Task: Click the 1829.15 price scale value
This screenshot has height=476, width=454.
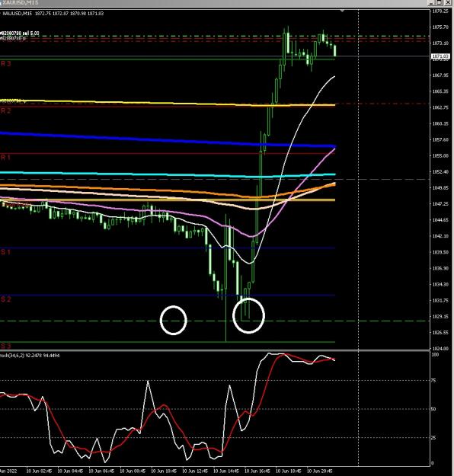Action: coord(440,316)
